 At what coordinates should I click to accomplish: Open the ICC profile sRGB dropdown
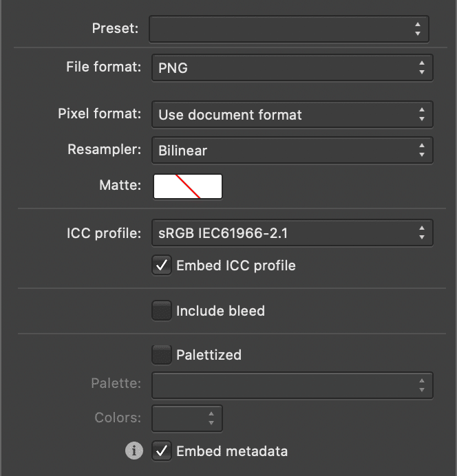[x=292, y=233]
